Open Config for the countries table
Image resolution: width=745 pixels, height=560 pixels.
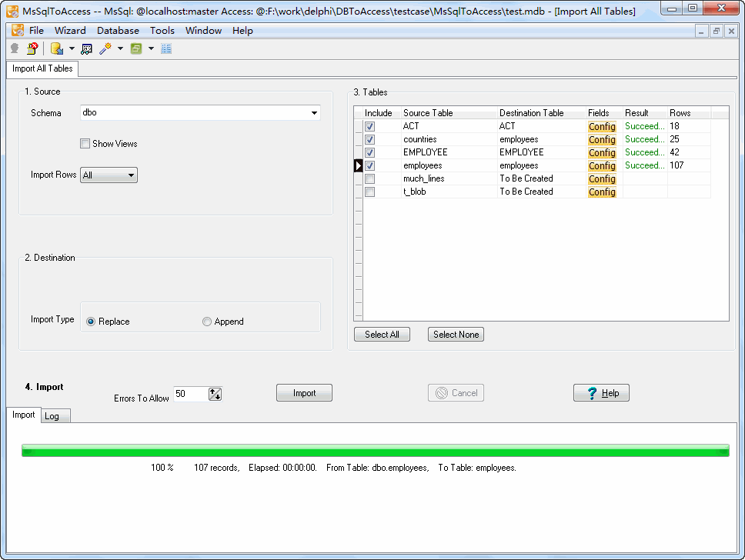click(x=602, y=140)
